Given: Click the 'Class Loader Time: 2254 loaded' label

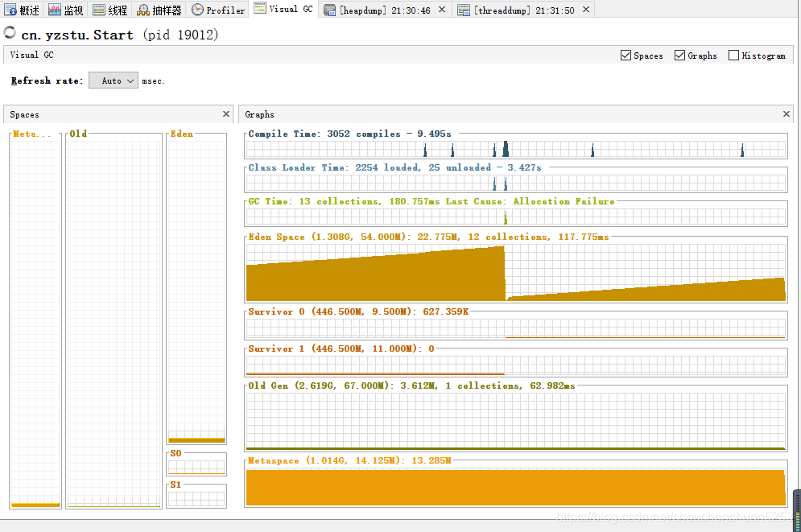Looking at the screenshot, I should tap(395, 167).
